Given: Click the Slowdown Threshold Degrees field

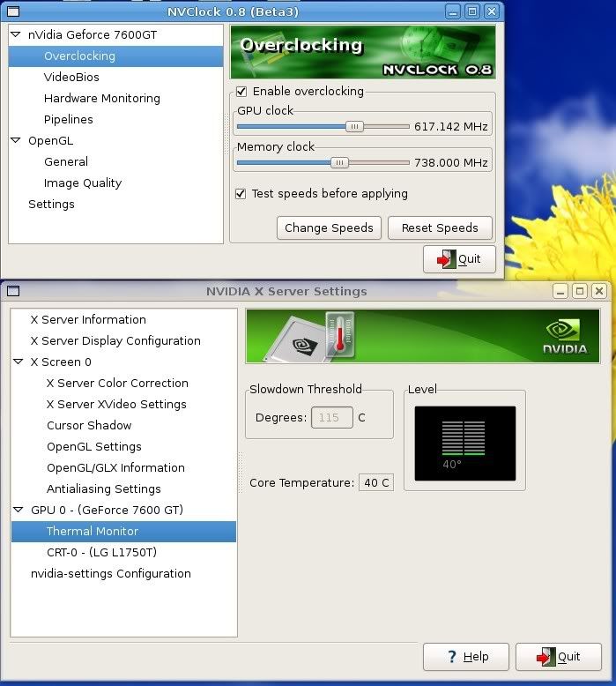Looking at the screenshot, I should [x=332, y=417].
